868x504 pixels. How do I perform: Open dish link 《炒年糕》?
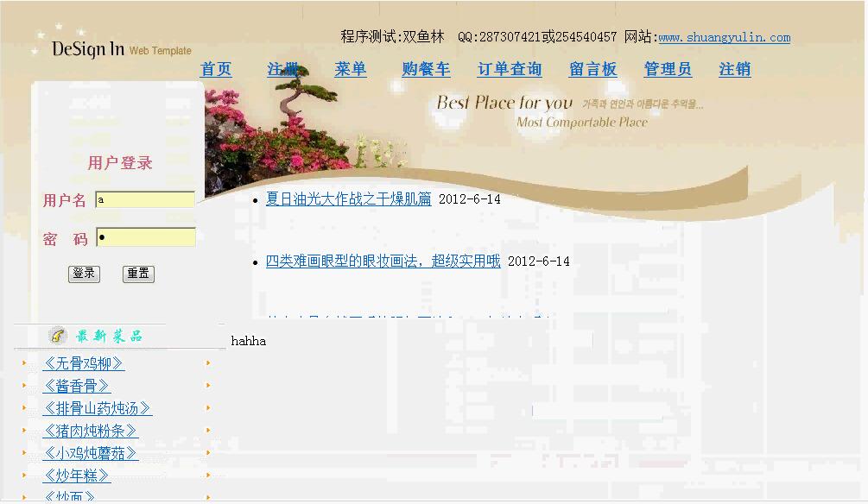[x=77, y=476]
